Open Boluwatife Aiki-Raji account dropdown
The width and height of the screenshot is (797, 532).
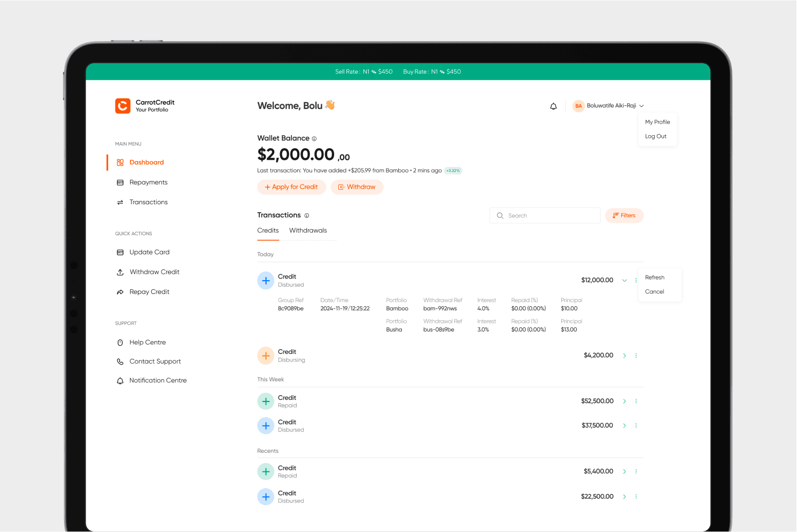pos(641,106)
